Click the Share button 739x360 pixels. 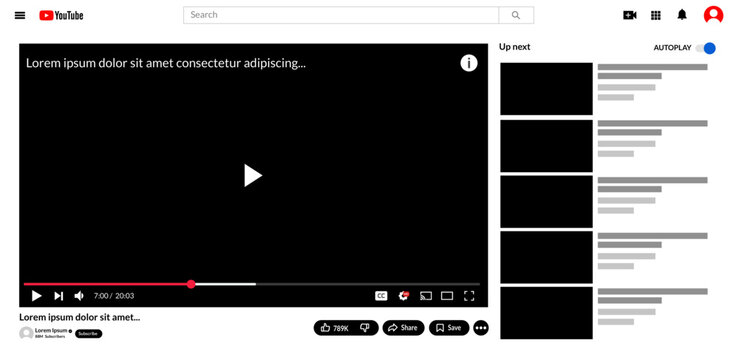tap(403, 328)
